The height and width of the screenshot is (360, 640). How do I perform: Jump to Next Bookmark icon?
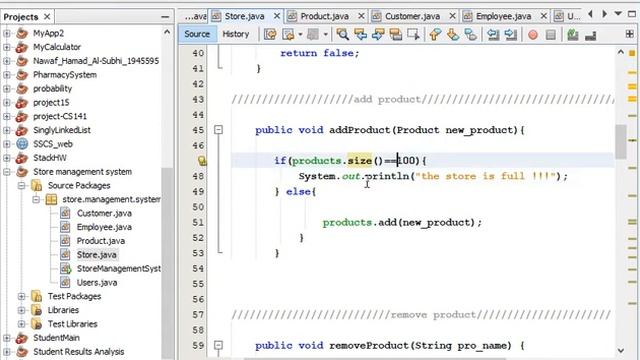pyautogui.click(x=453, y=35)
